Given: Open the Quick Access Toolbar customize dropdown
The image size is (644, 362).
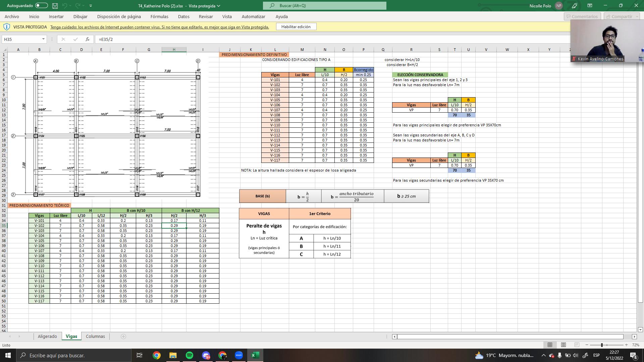Looking at the screenshot, I should [x=91, y=6].
